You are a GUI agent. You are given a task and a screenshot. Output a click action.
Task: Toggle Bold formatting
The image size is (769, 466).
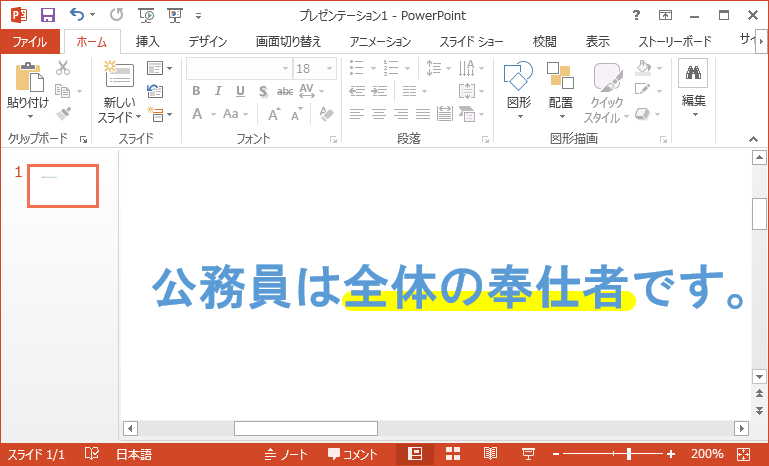tap(196, 91)
